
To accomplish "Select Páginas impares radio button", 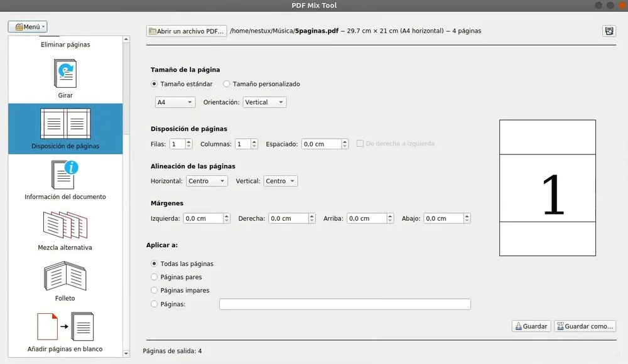I will (x=154, y=291).
